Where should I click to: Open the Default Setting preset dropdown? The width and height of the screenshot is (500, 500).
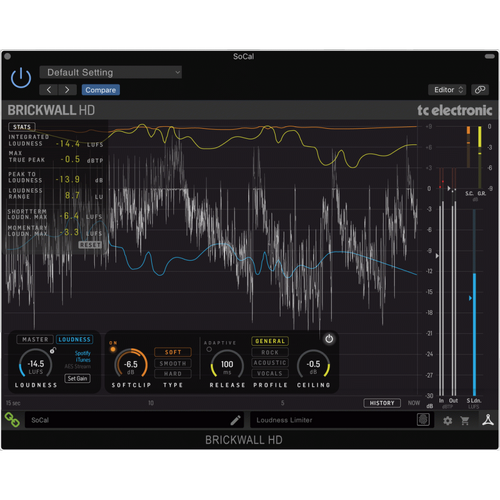111,72
